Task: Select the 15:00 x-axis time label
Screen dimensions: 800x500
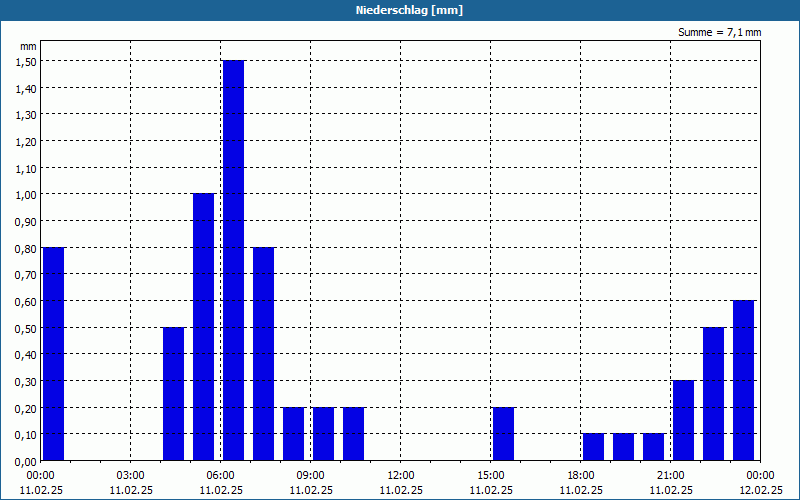Action: pos(491,476)
